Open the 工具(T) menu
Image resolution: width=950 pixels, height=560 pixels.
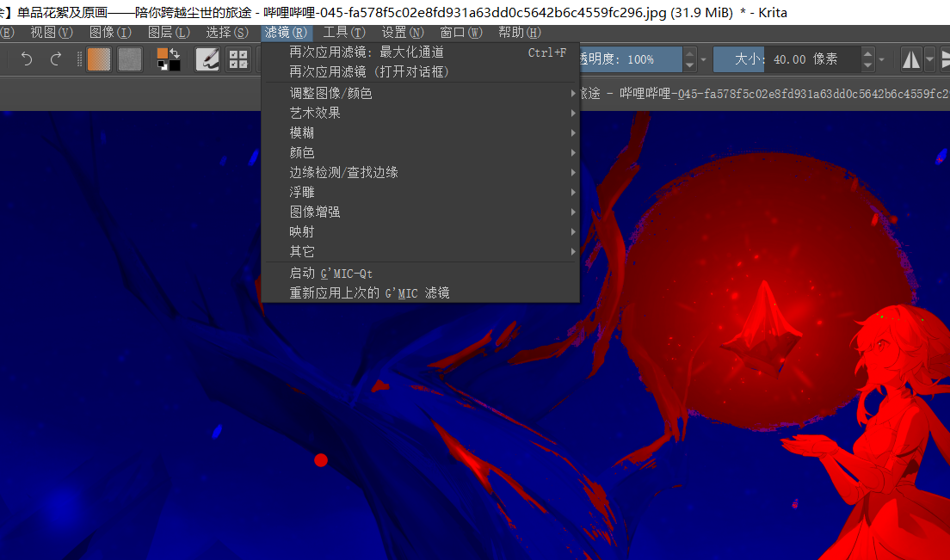(x=343, y=33)
